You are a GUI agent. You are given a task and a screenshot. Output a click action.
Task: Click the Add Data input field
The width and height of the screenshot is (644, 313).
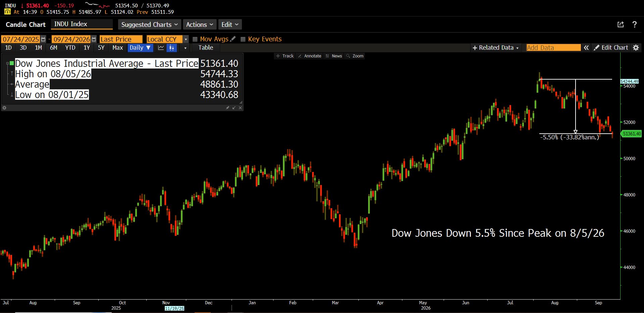point(553,48)
